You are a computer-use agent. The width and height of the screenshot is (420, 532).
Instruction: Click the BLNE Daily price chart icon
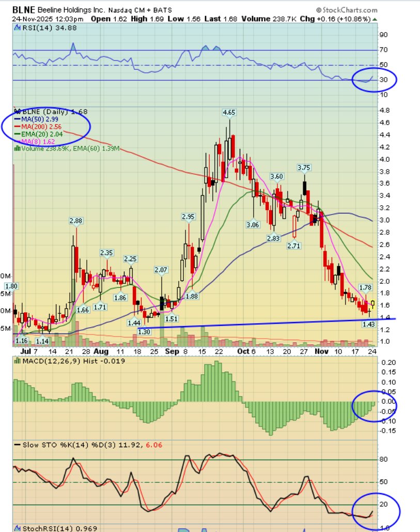coord(17,112)
